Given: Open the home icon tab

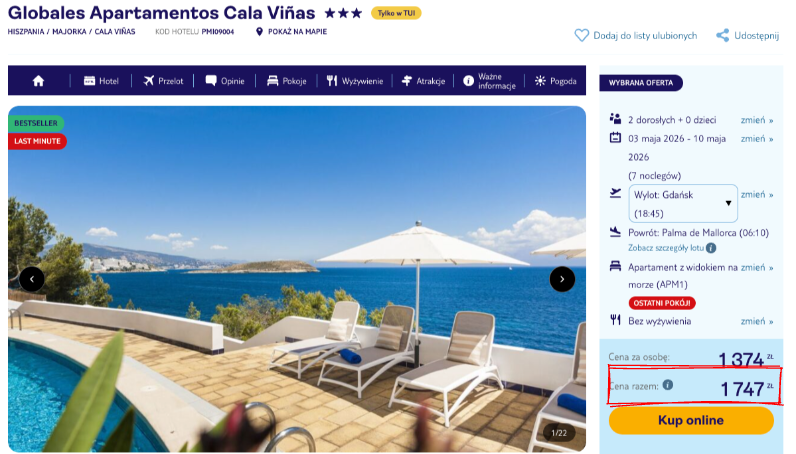Looking at the screenshot, I should coord(39,81).
